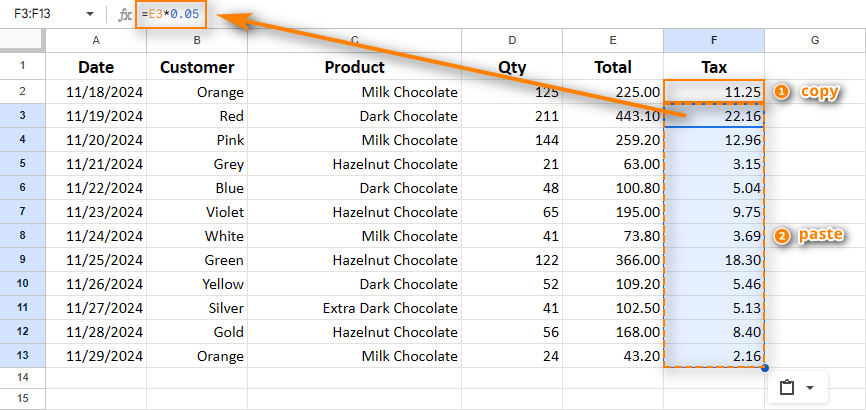Image resolution: width=866 pixels, height=410 pixels.
Task: Click the fx function icon
Action: [x=125, y=15]
